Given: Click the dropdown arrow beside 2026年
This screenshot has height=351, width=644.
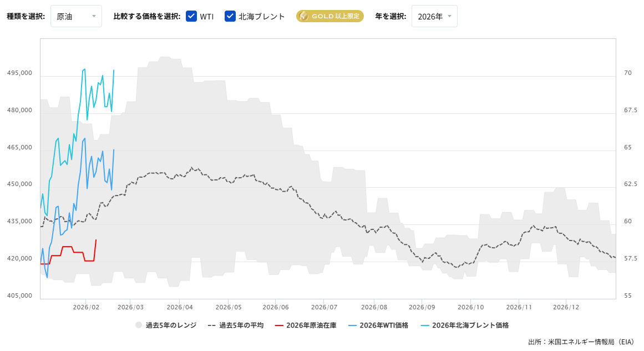Looking at the screenshot, I should (449, 16).
